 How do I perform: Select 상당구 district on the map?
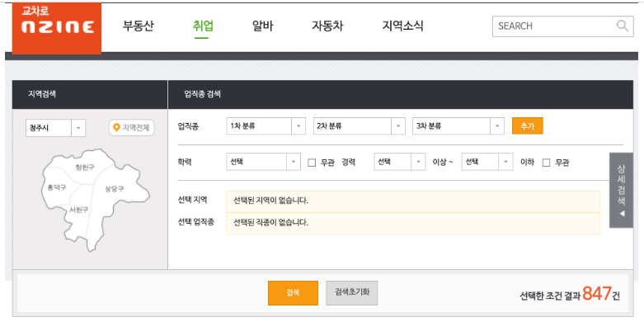114,189
